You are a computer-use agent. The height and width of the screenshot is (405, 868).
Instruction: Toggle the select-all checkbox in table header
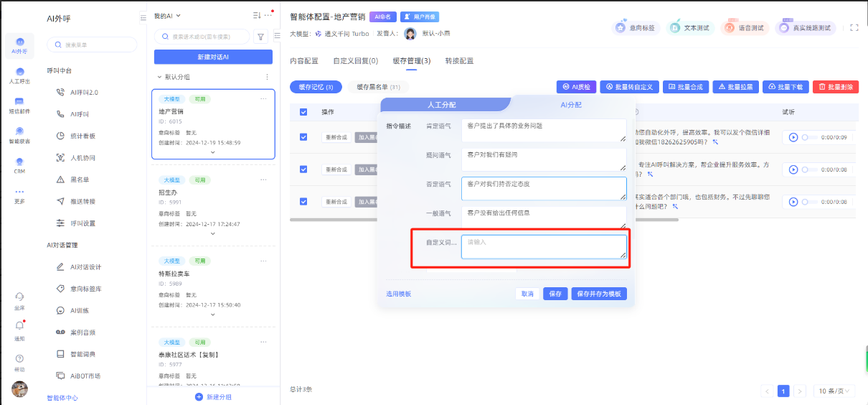tap(303, 112)
